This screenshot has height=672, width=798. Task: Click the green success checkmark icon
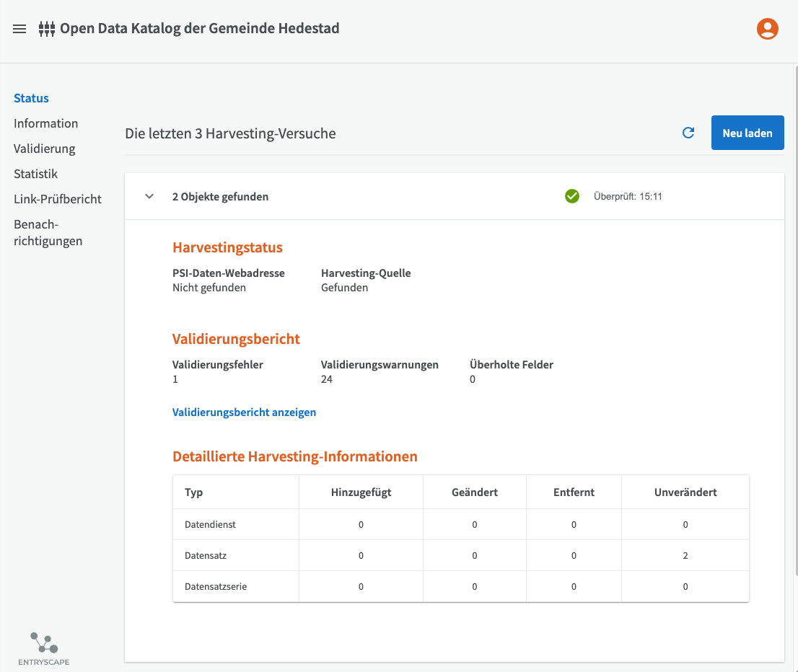click(572, 196)
